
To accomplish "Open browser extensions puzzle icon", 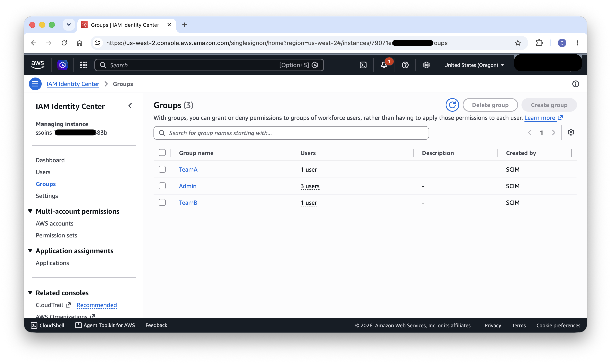I will pos(539,43).
